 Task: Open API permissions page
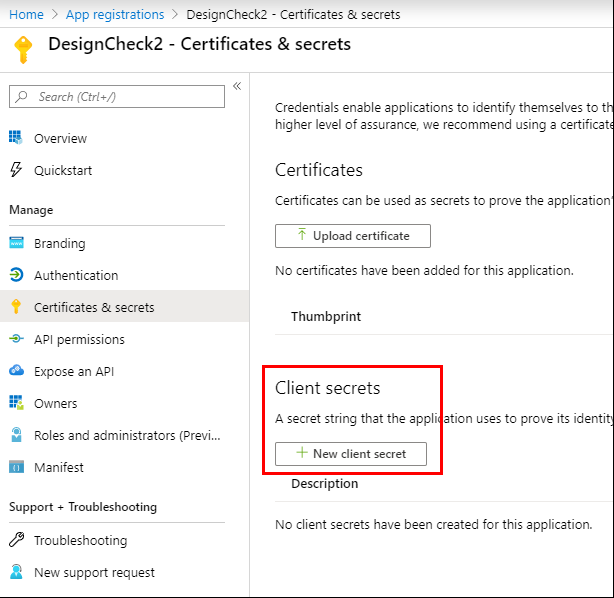(125, 340)
